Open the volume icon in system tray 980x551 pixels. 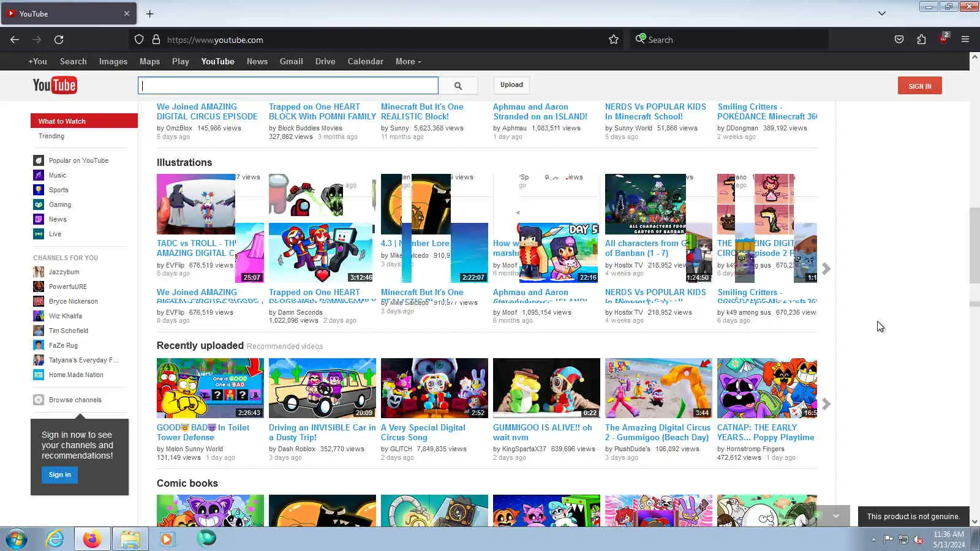point(919,539)
